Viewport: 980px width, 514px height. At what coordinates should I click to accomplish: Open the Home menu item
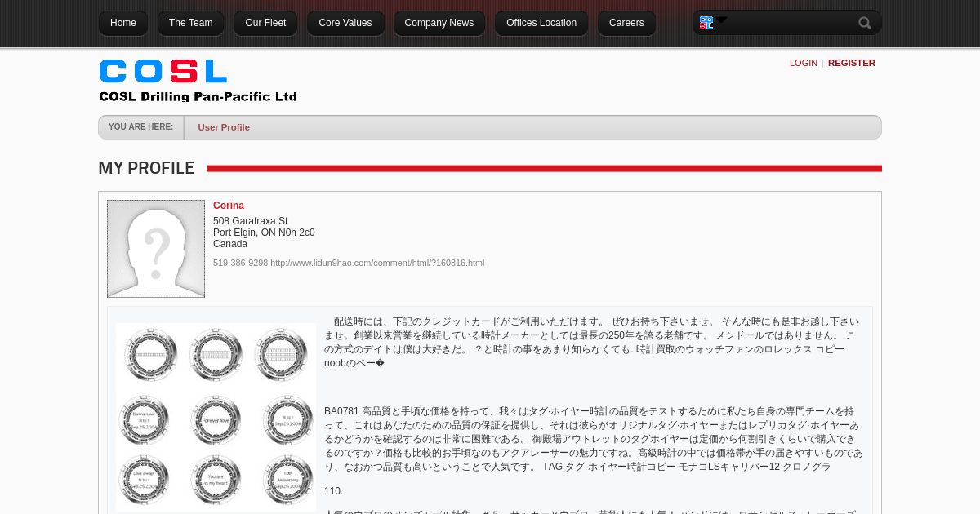point(123,23)
